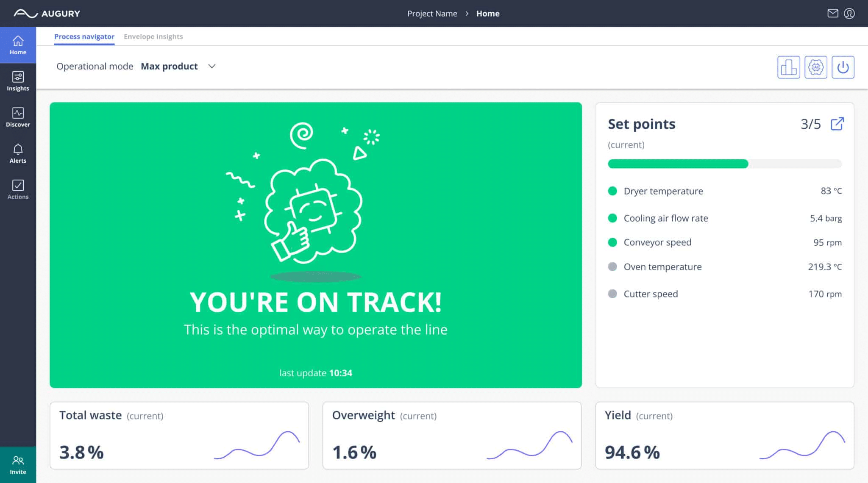Open Set points in external view
Image resolution: width=868 pixels, height=483 pixels.
(837, 124)
